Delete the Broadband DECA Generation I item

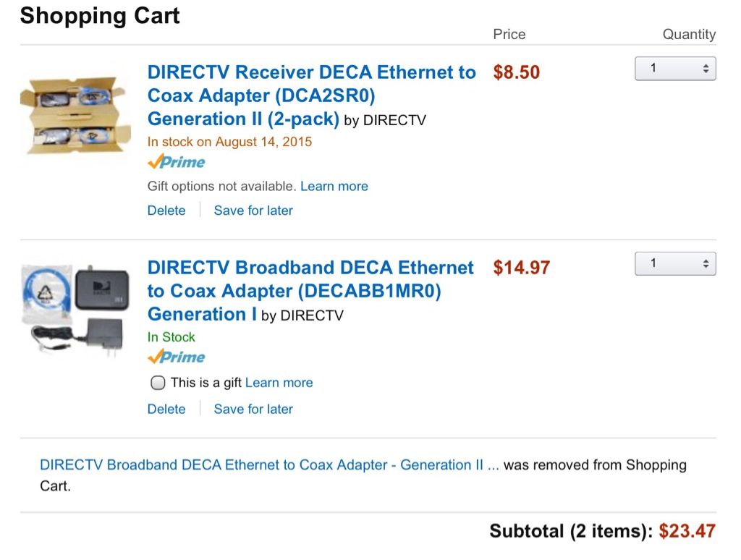click(166, 409)
